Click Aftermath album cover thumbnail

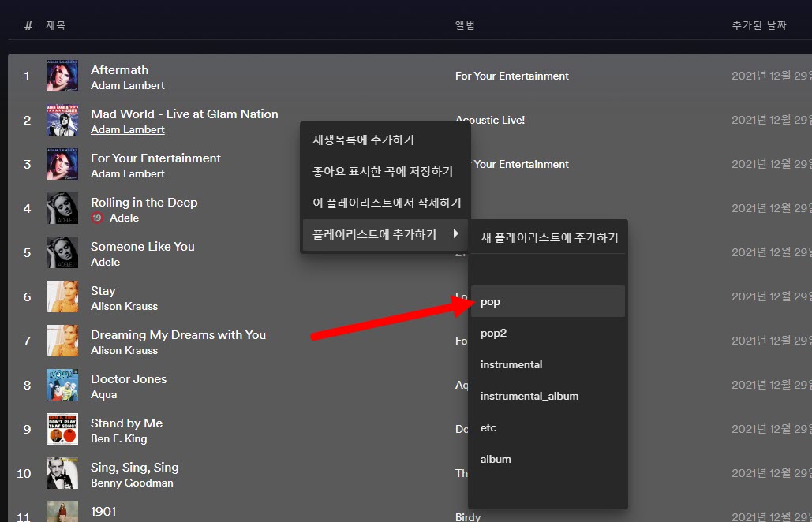pyautogui.click(x=62, y=76)
